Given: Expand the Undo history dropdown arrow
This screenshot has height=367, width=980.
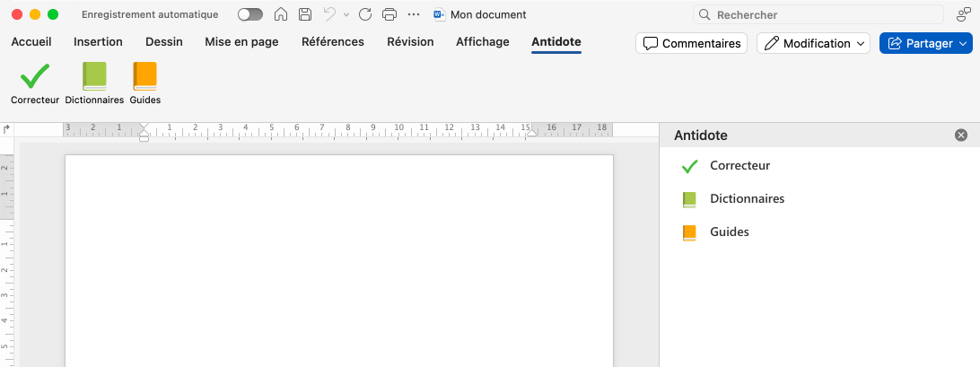Looking at the screenshot, I should 346,15.
